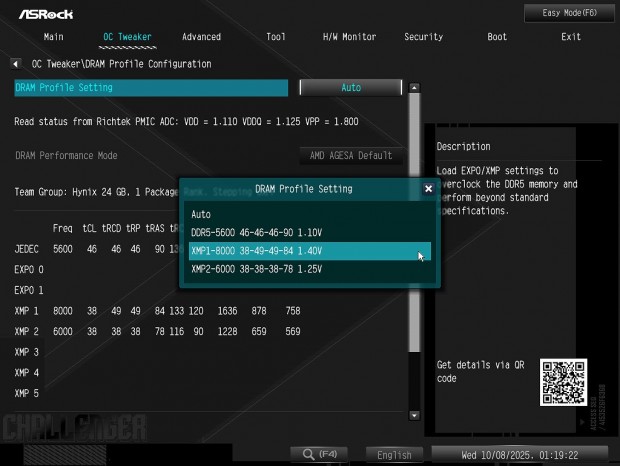Select DDR5-5600 46-46-46-90 1.10V profile
The height and width of the screenshot is (466, 620).
[310, 232]
